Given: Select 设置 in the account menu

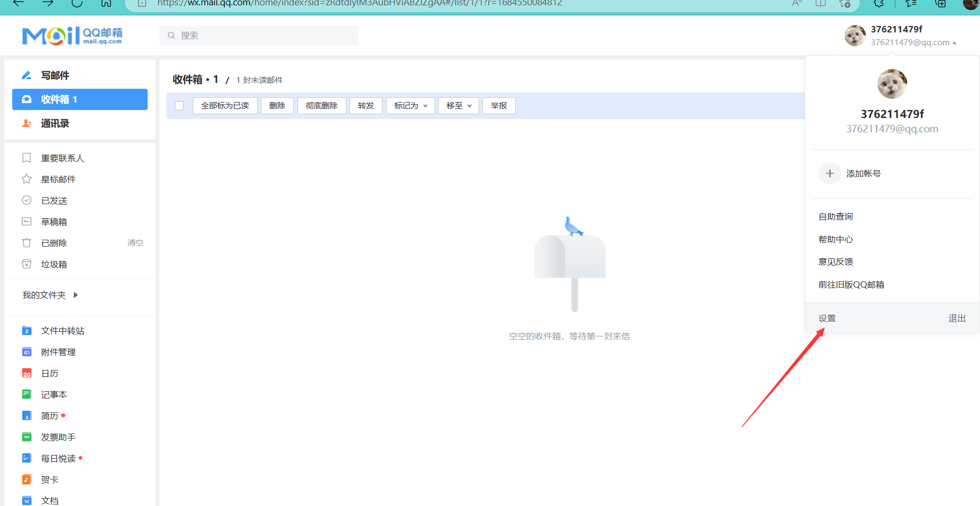Looking at the screenshot, I should [x=827, y=318].
